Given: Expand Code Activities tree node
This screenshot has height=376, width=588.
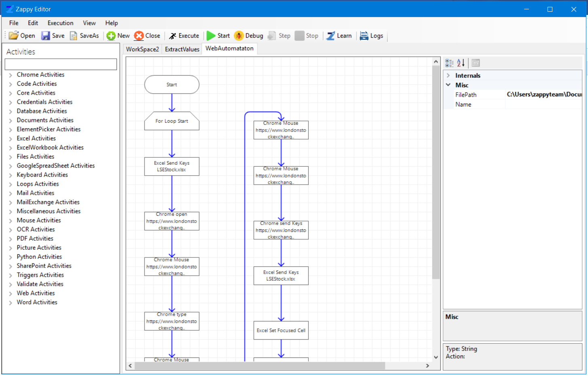Looking at the screenshot, I should point(11,84).
